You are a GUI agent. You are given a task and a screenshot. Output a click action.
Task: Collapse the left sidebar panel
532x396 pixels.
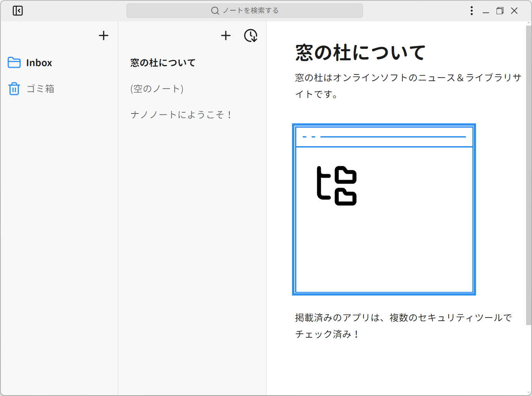[x=17, y=11]
